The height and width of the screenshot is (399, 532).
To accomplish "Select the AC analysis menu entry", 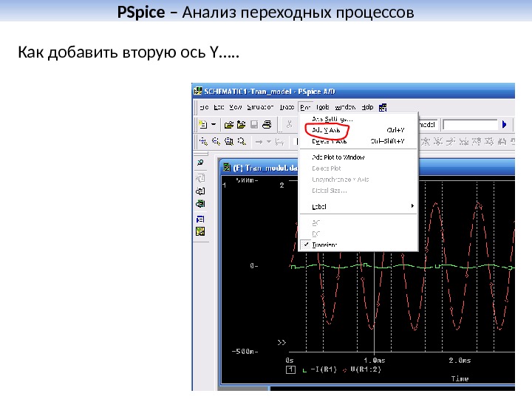I will [x=358, y=222].
